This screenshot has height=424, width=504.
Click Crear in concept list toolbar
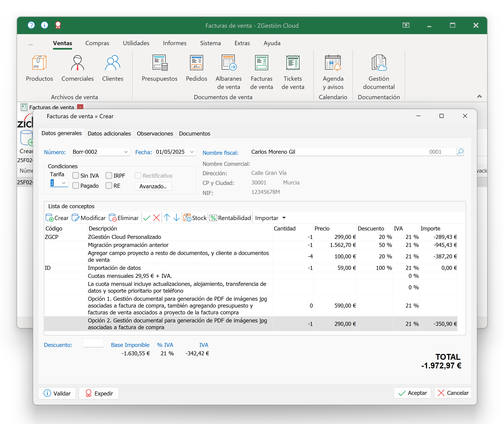(57, 218)
